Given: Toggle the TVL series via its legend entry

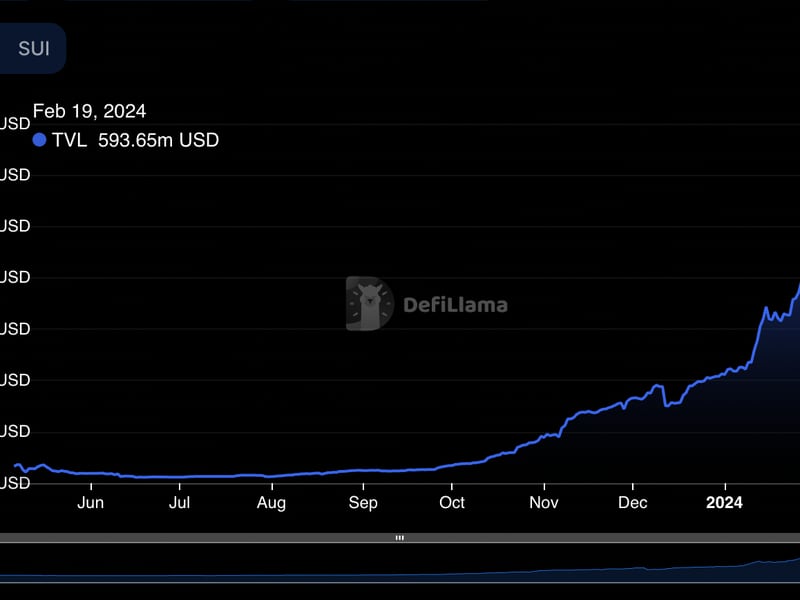Looking at the screenshot, I should point(120,141).
